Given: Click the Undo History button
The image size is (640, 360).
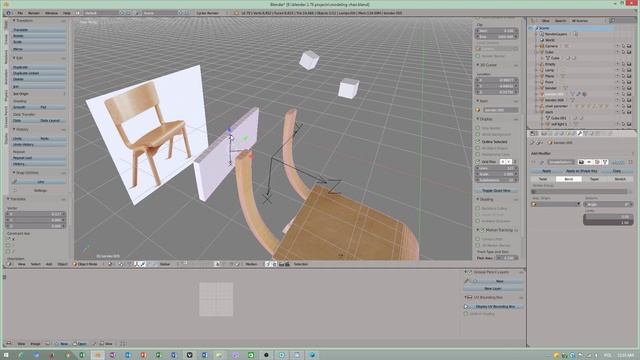Looking at the screenshot, I should pyautogui.click(x=39, y=144).
